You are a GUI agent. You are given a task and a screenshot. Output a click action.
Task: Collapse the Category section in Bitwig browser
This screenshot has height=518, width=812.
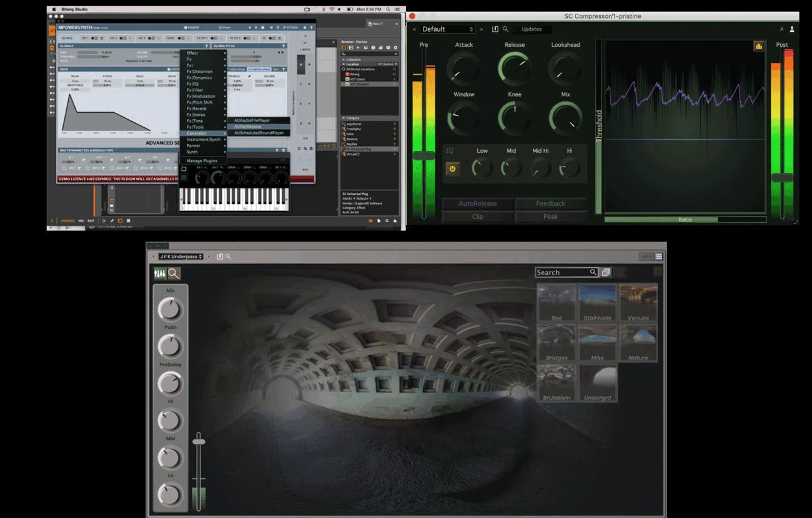point(344,118)
